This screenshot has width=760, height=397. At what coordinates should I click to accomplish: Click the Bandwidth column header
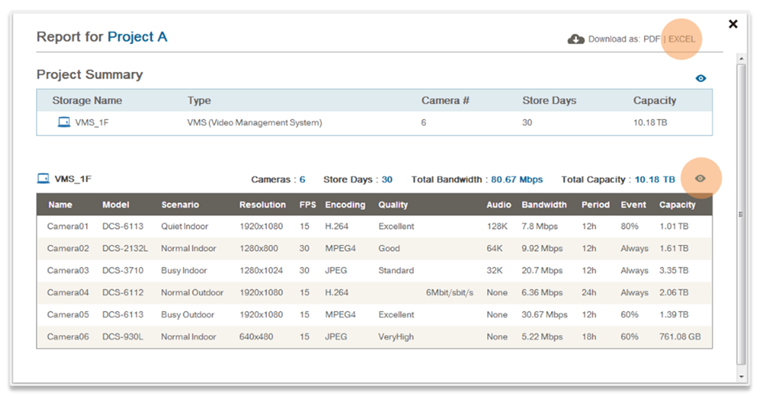[544, 205]
